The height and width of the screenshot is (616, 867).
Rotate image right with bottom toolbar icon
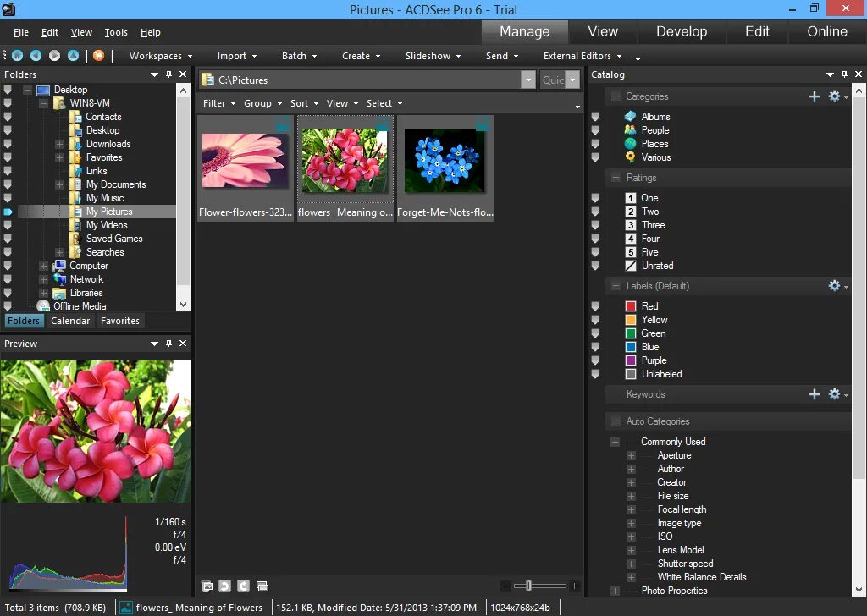click(x=243, y=586)
